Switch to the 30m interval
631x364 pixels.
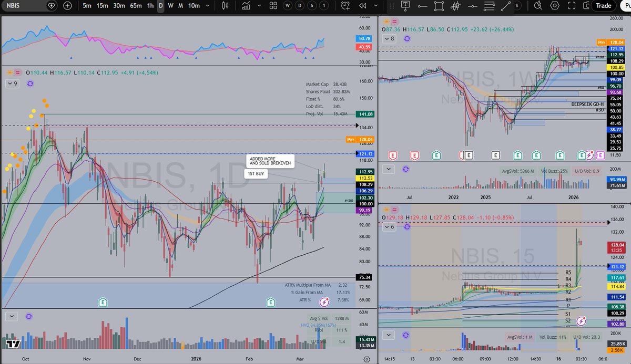click(x=119, y=6)
